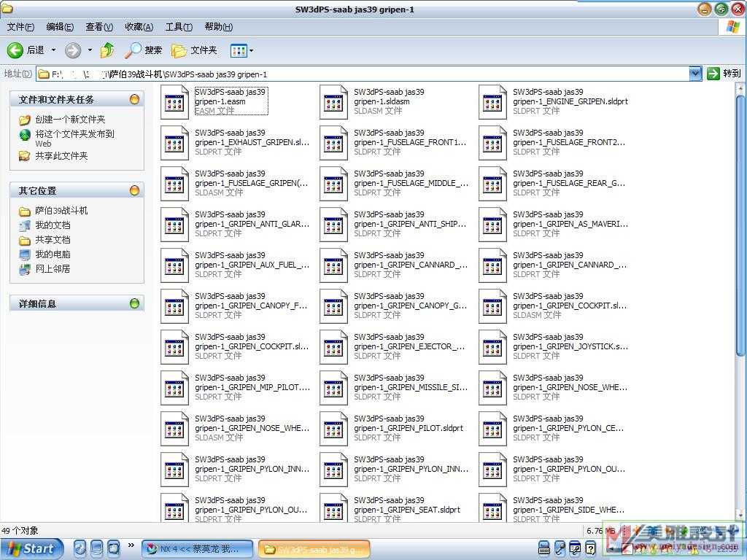The height and width of the screenshot is (560, 747).
Task: Select the gripen-1.sldasm file icon
Action: point(333,101)
